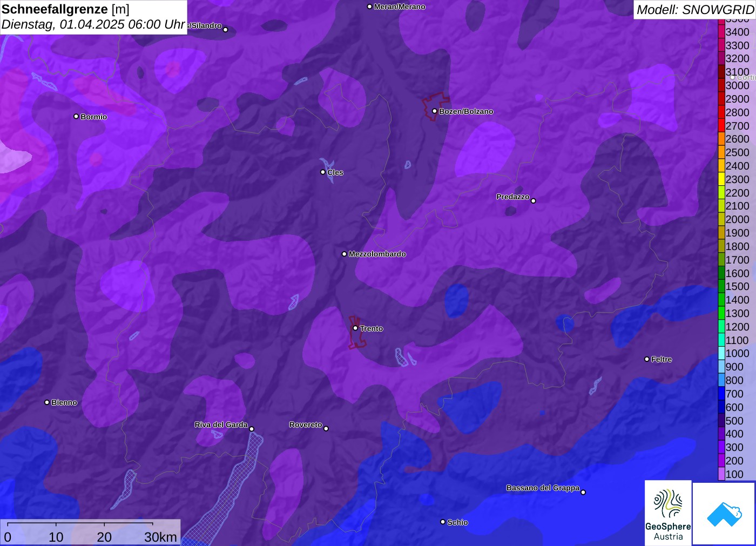Image resolution: width=756 pixels, height=546 pixels.
Task: Click the 'Meran/Merano' label text
Action: [x=400, y=6]
